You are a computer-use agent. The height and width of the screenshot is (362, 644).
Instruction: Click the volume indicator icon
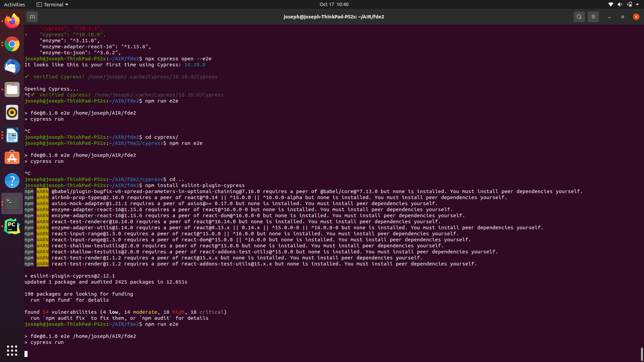pos(620,4)
